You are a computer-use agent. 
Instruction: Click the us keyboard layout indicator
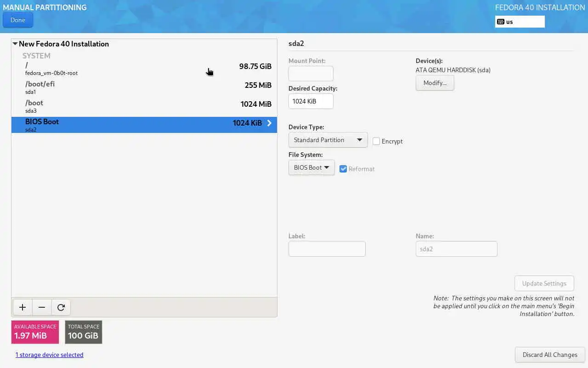[x=520, y=22]
